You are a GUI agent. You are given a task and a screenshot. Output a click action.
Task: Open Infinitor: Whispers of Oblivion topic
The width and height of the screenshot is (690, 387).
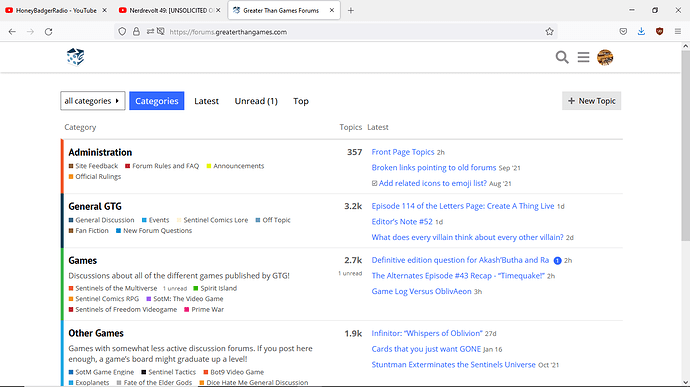pyautogui.click(x=427, y=333)
